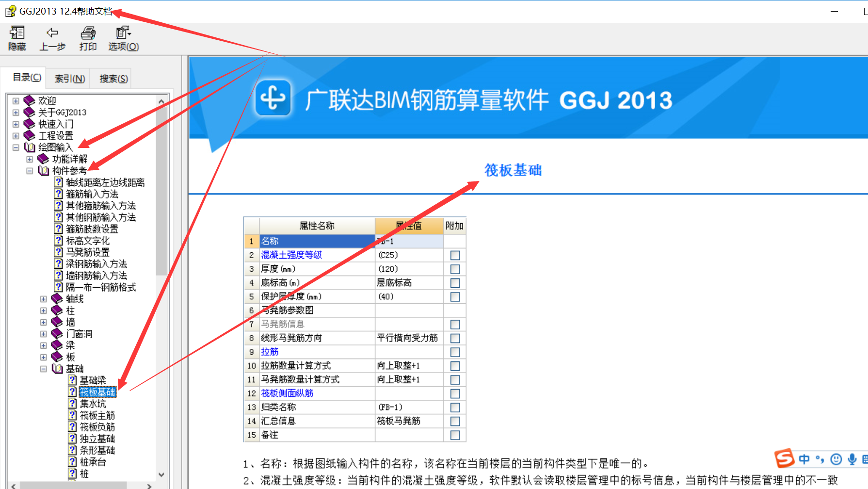868x489 pixels.
Task: Click the help page icon for 筏板主筋
Action: coord(72,415)
